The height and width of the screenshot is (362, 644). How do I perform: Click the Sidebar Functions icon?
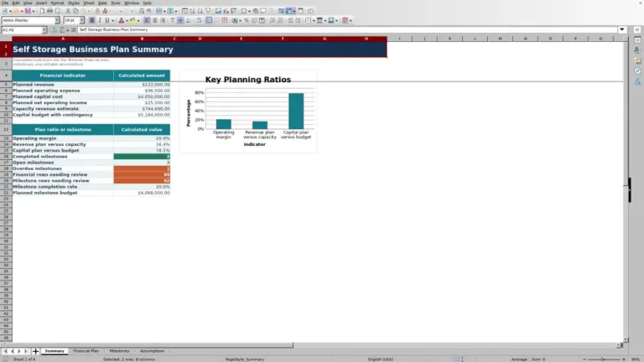pos(637,81)
